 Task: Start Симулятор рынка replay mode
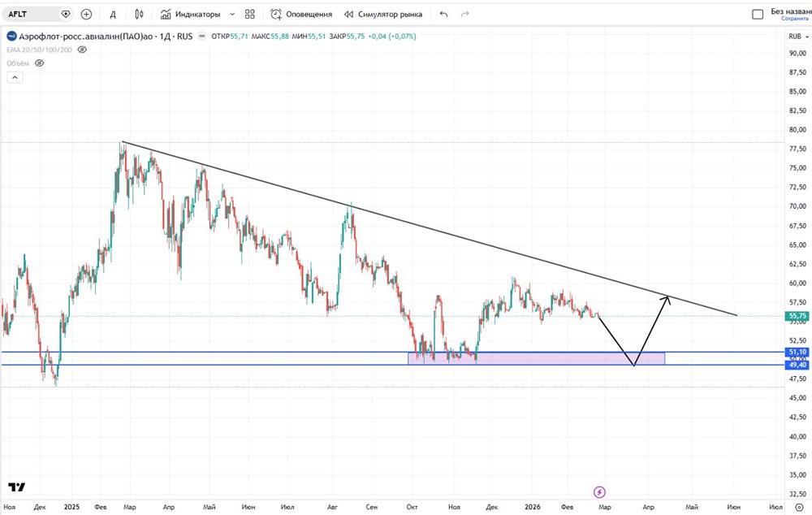(x=383, y=14)
